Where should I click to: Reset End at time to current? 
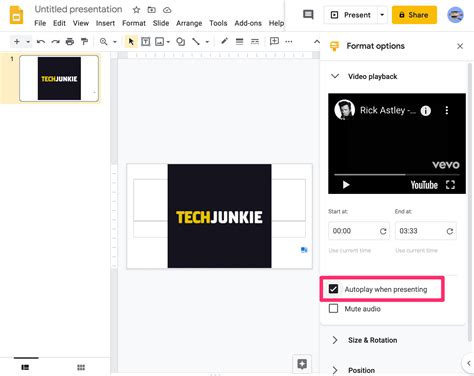(450, 231)
